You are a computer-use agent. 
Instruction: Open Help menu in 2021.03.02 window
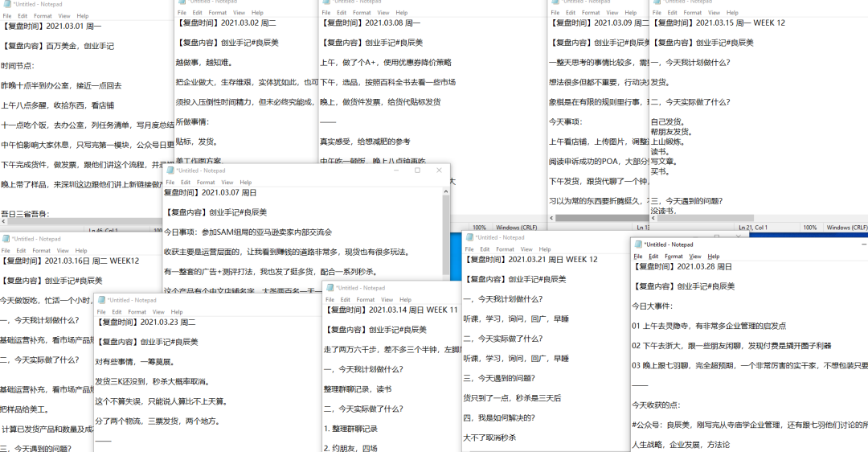pyautogui.click(x=257, y=12)
